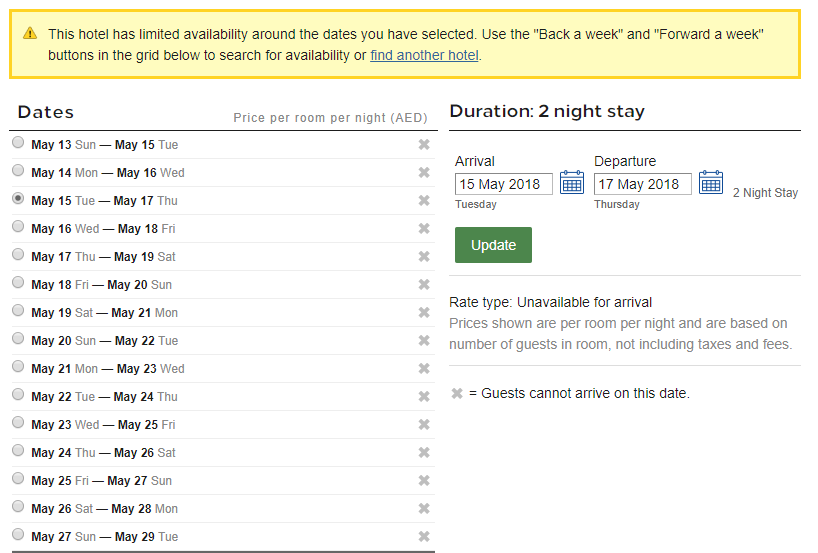Click the unavailable X icon for May 20
The height and width of the screenshot is (553, 818).
(x=424, y=341)
